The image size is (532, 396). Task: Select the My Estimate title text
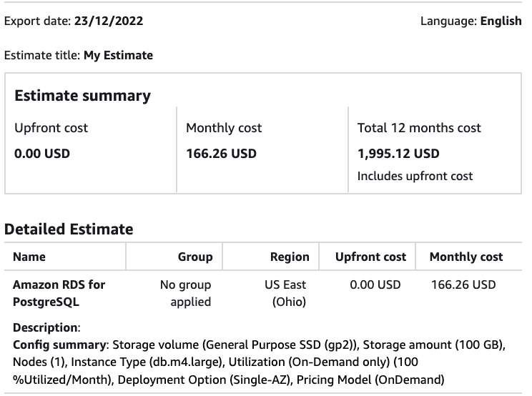(x=118, y=55)
